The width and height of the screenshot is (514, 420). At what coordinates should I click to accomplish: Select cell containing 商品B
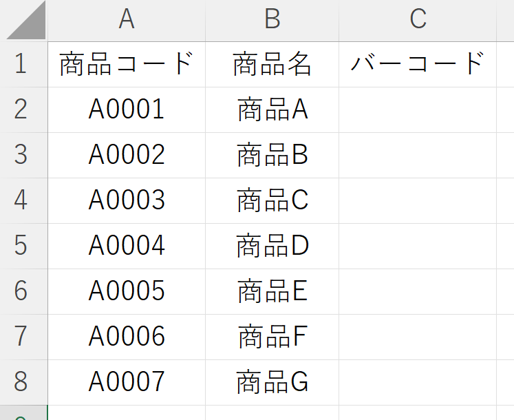point(272,155)
